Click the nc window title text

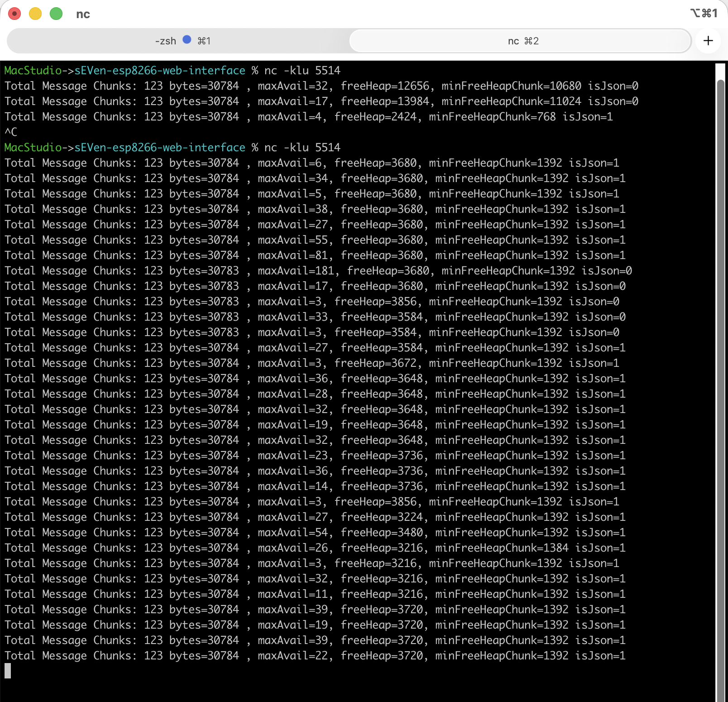[83, 14]
